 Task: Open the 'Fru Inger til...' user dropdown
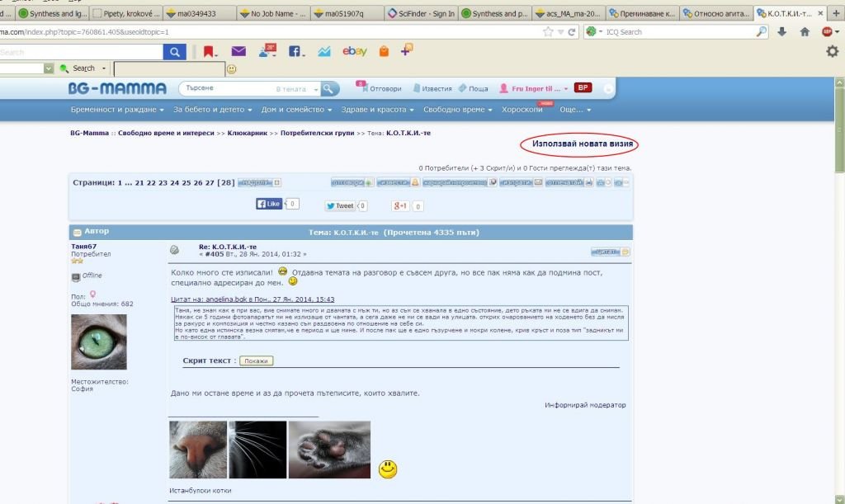click(535, 88)
